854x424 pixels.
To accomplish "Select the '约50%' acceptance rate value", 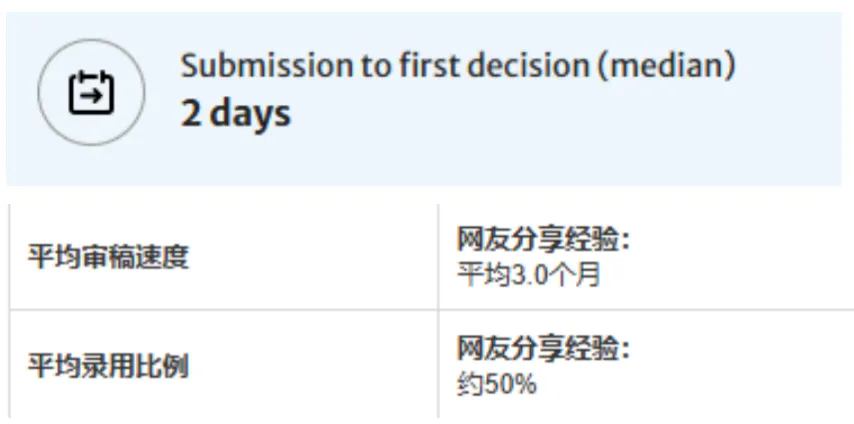I will 497,385.
